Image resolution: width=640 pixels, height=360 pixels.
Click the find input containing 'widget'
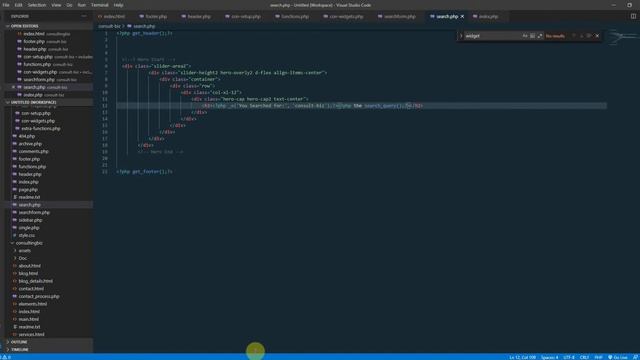click(492, 36)
